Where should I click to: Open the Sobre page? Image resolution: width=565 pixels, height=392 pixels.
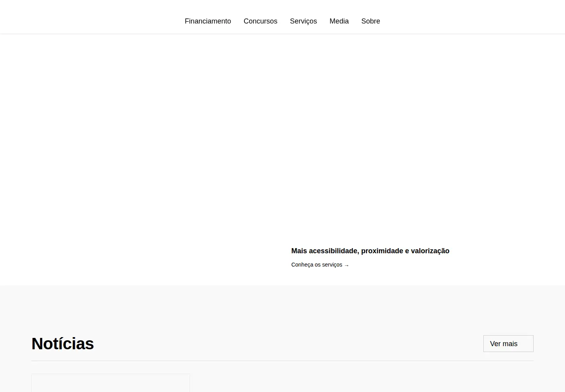(x=370, y=21)
